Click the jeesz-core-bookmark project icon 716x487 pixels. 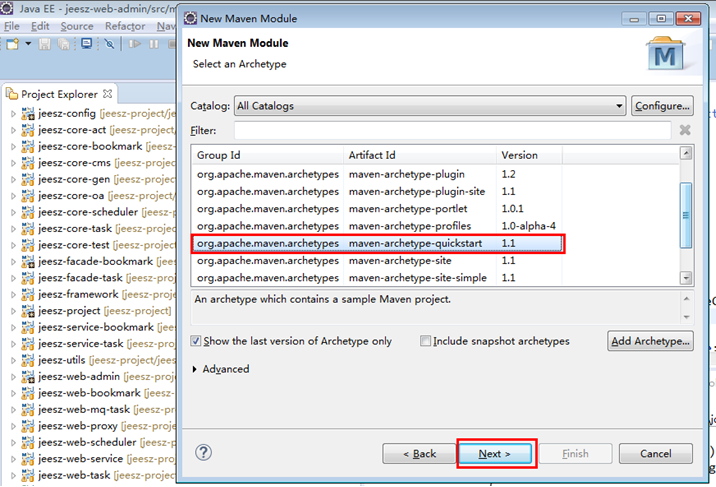tap(28, 147)
